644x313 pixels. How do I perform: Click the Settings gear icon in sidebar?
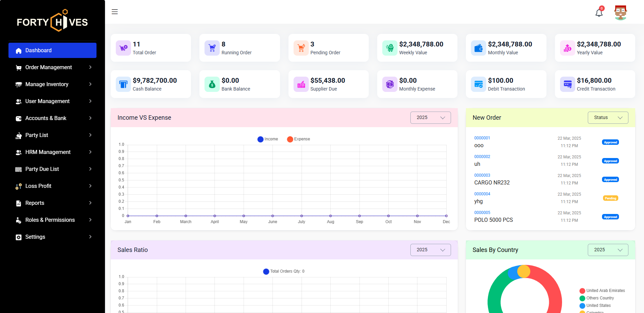pyautogui.click(x=19, y=237)
